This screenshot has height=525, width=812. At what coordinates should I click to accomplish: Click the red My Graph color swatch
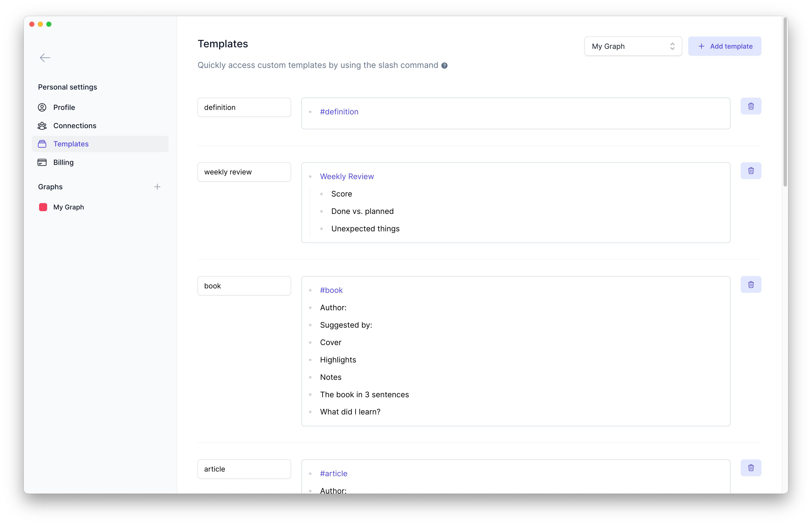[43, 207]
